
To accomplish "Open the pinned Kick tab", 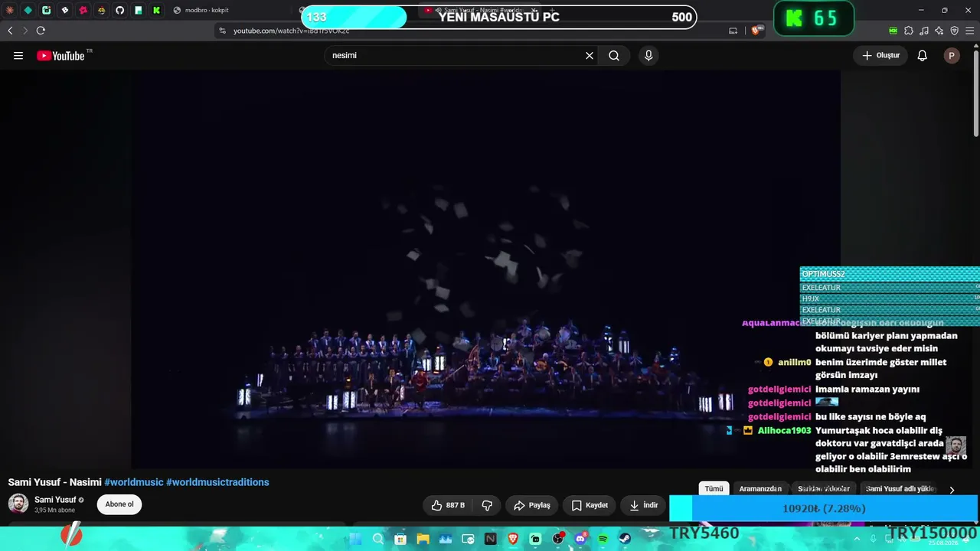I will pyautogui.click(x=157, y=10).
